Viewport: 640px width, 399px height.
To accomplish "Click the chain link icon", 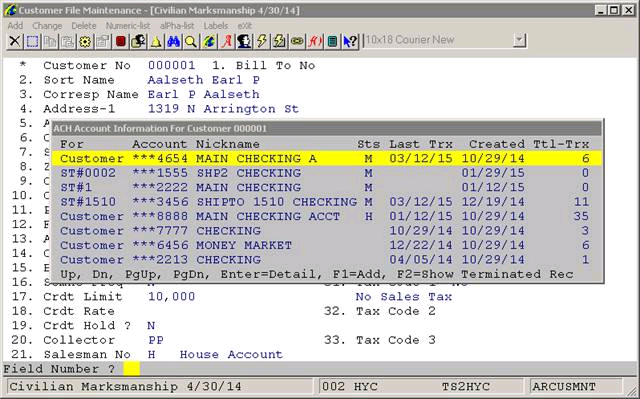I will (297, 41).
